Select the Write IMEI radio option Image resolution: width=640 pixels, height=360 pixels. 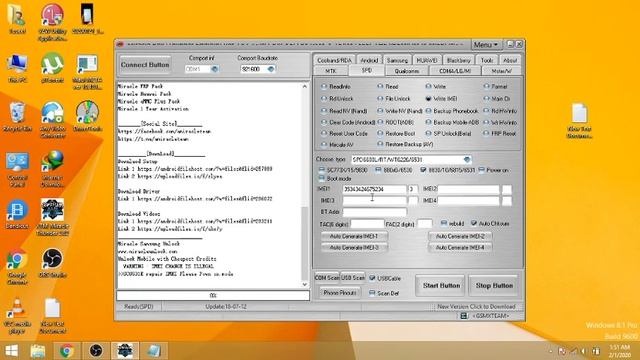click(x=441, y=99)
